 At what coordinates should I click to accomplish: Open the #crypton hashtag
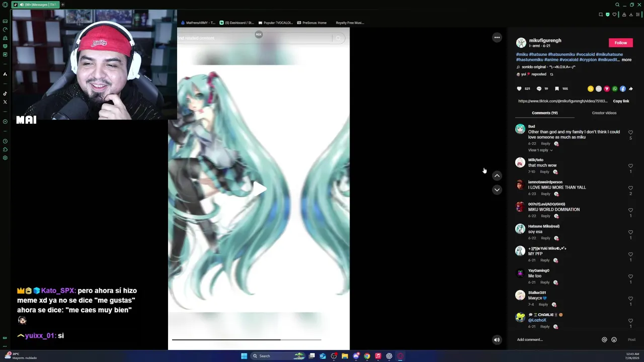[x=588, y=60]
